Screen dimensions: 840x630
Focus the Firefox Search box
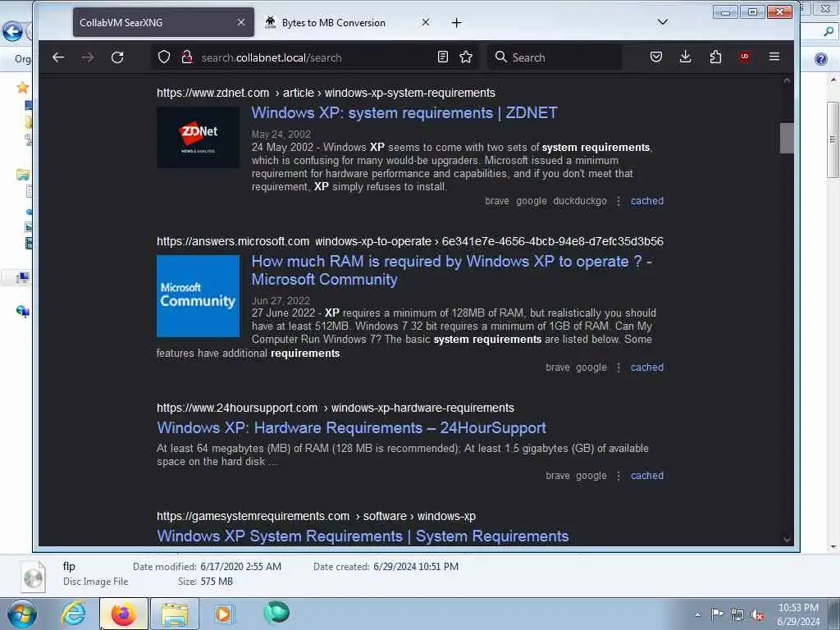[x=555, y=57]
